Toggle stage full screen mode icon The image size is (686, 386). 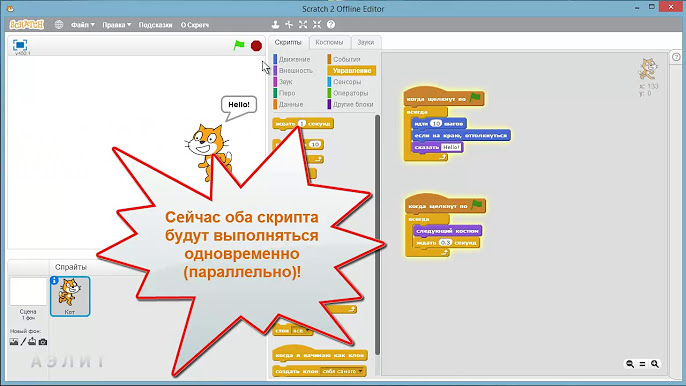(x=20, y=45)
